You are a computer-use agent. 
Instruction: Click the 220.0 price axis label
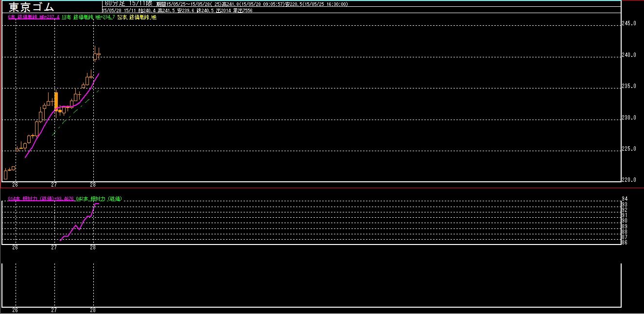pyautogui.click(x=629, y=180)
